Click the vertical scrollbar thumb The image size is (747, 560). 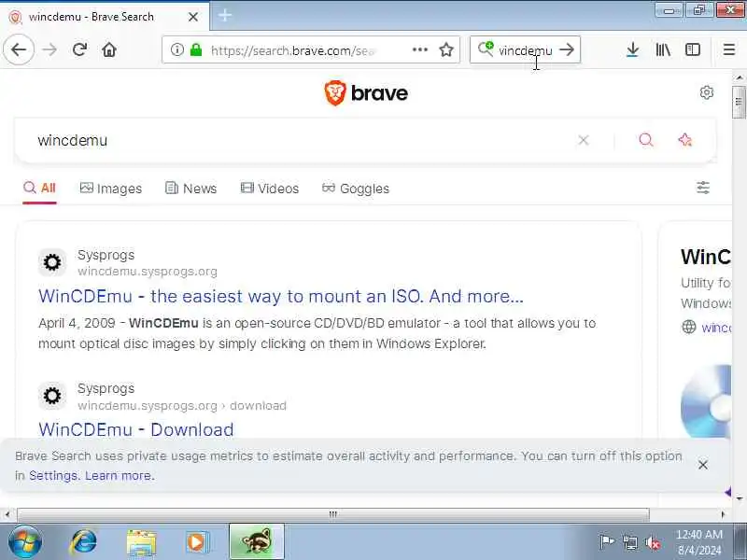pos(739,102)
